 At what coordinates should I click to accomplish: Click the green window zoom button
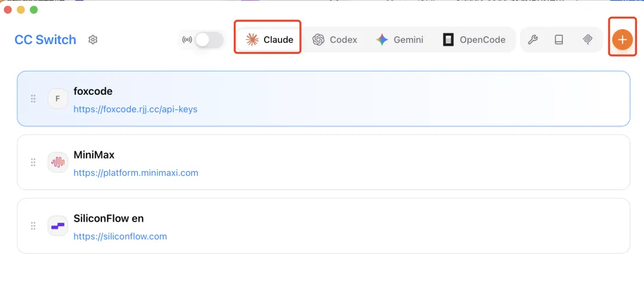(x=34, y=10)
